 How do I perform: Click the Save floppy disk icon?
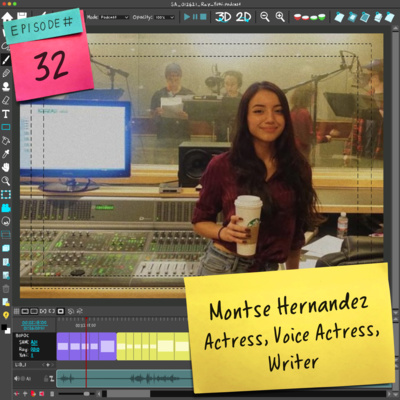(x=22, y=16)
